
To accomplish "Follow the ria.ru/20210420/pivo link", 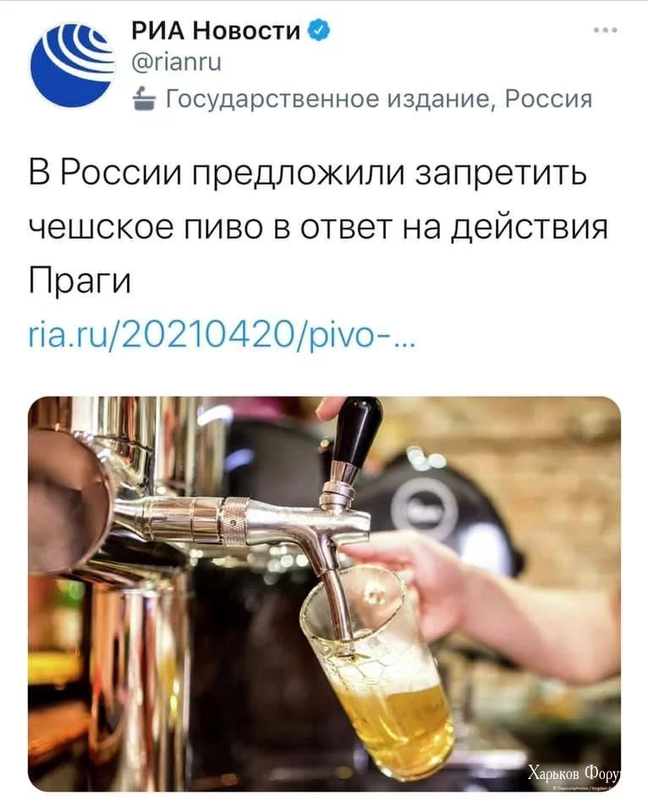I will click(x=221, y=338).
